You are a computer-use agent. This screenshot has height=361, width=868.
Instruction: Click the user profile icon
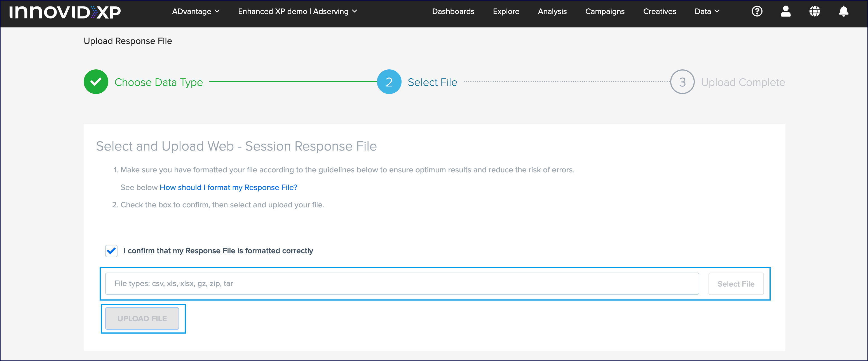(x=785, y=11)
